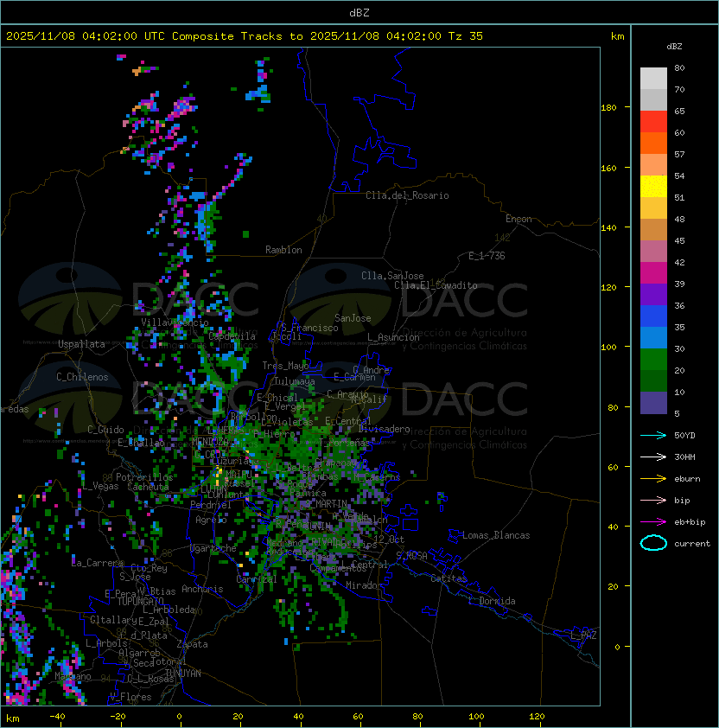Click the Anchoris map label
The width and height of the screenshot is (719, 728).
[x=202, y=589]
